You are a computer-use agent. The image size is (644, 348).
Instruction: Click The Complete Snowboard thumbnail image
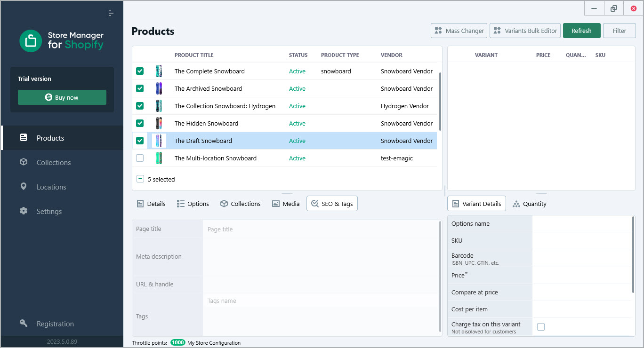(x=159, y=71)
